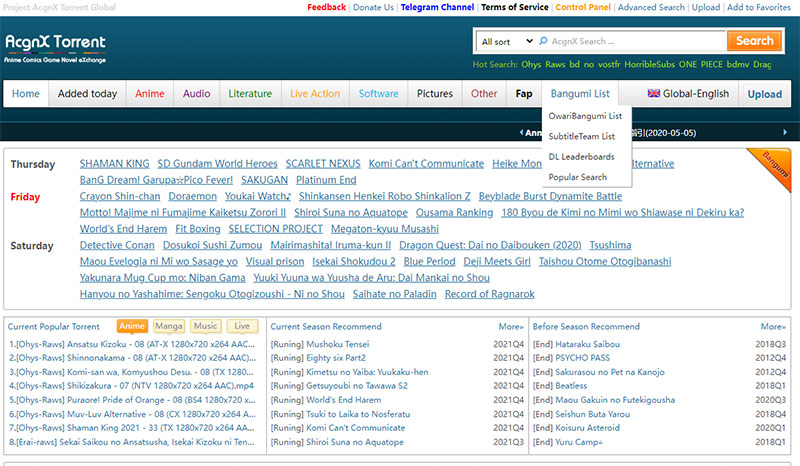Click the UK flag language icon
Image resolution: width=800 pixels, height=466 pixels.
(x=654, y=94)
